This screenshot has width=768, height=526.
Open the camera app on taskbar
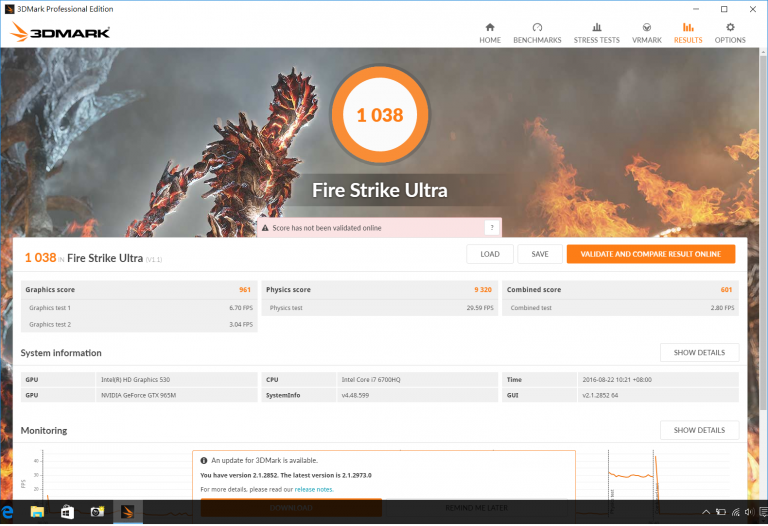click(x=97, y=512)
